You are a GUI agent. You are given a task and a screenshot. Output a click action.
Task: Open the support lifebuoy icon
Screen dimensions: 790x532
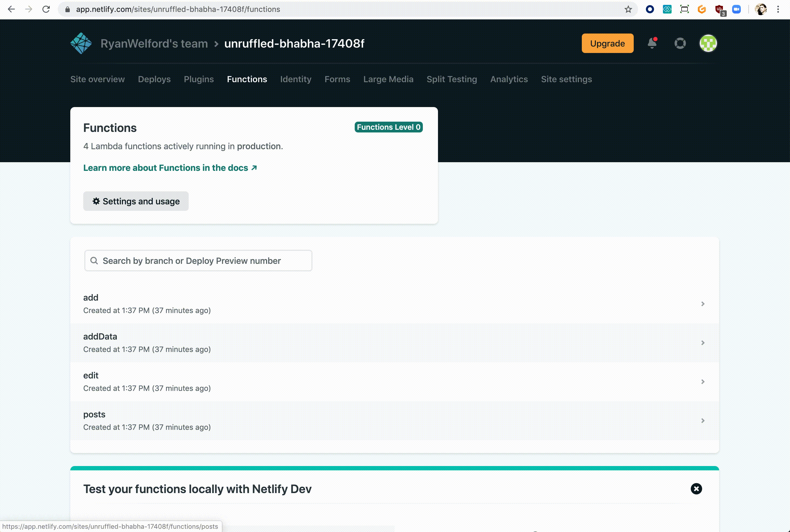pos(680,44)
